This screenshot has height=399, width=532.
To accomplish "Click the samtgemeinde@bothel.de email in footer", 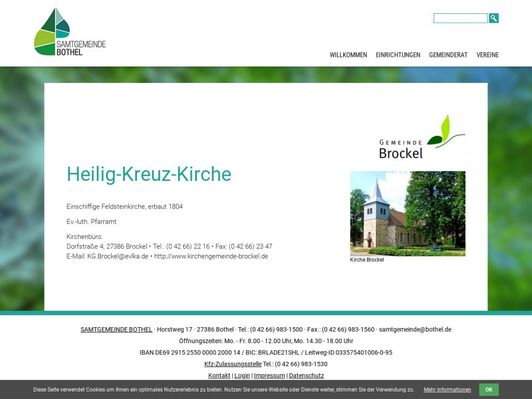I will (415, 329).
